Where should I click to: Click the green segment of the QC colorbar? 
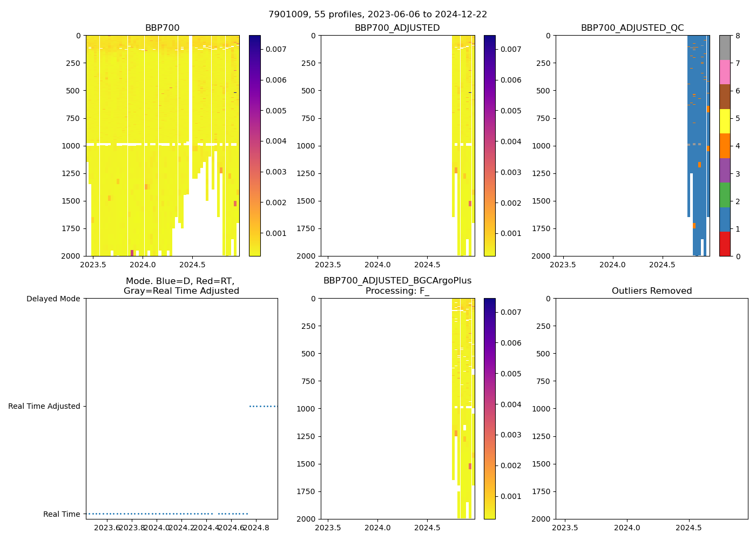[725, 195]
